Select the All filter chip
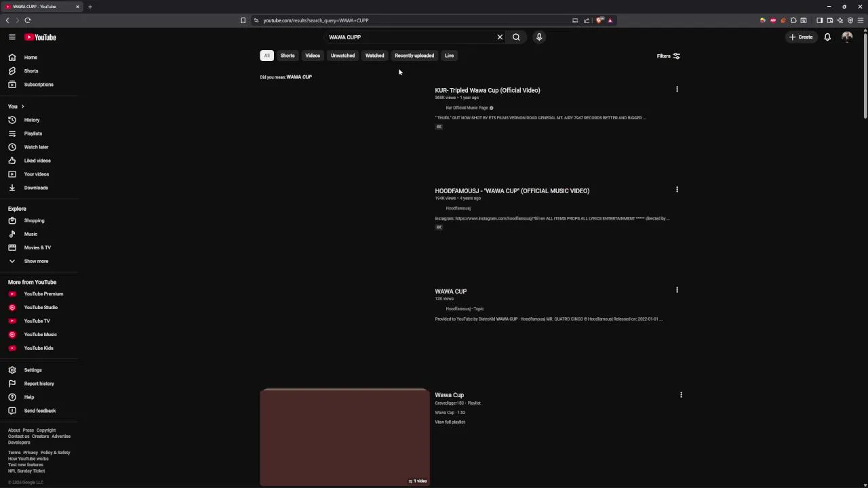Viewport: 868px width, 488px height. click(x=267, y=56)
